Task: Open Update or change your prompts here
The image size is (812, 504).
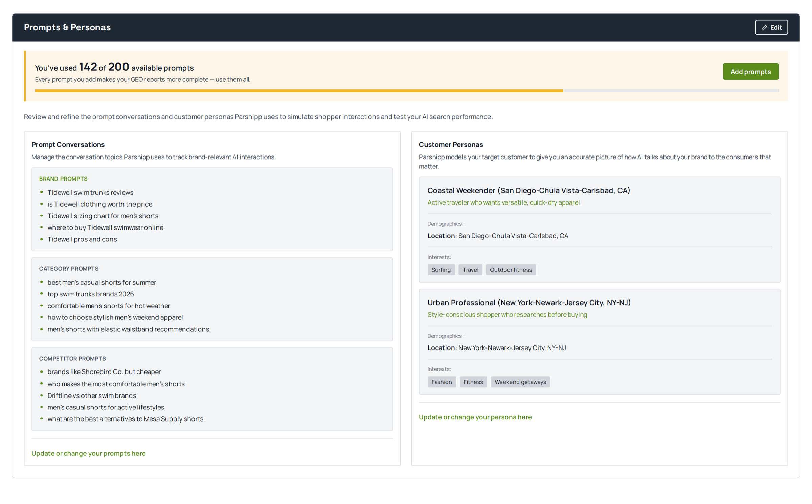Action: 89,453
